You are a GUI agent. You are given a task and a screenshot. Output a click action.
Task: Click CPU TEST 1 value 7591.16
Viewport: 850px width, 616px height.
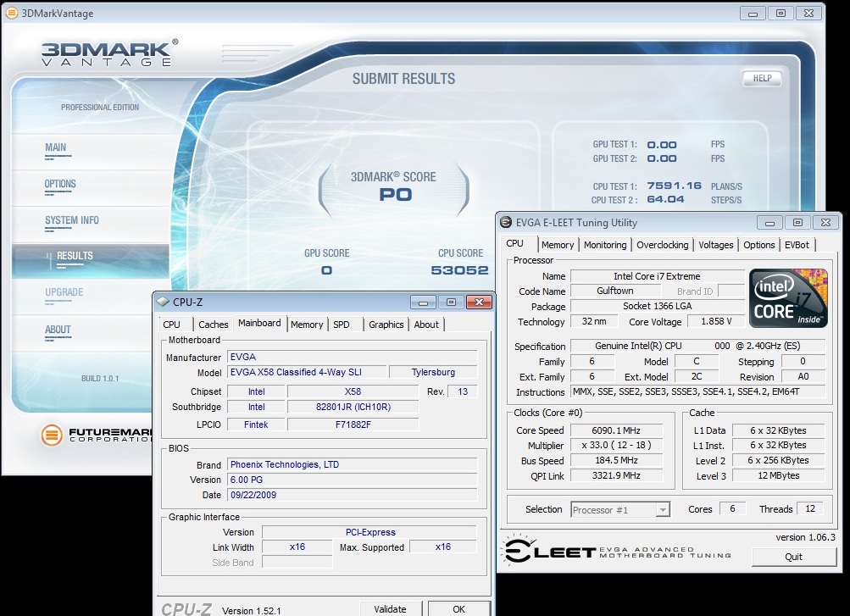[x=674, y=186]
